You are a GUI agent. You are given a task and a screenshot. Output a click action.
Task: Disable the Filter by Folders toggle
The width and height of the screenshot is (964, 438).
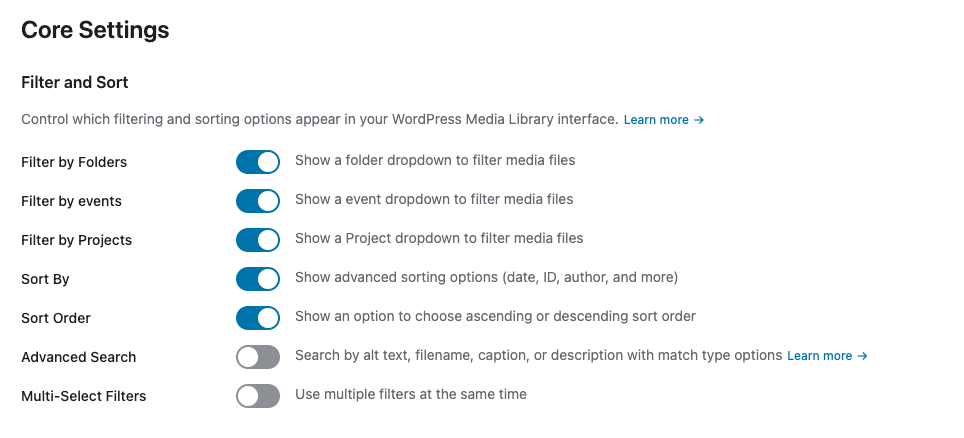click(257, 162)
